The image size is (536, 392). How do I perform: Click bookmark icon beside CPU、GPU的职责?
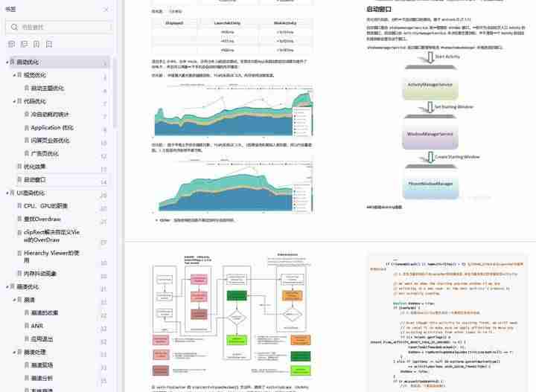click(x=19, y=206)
